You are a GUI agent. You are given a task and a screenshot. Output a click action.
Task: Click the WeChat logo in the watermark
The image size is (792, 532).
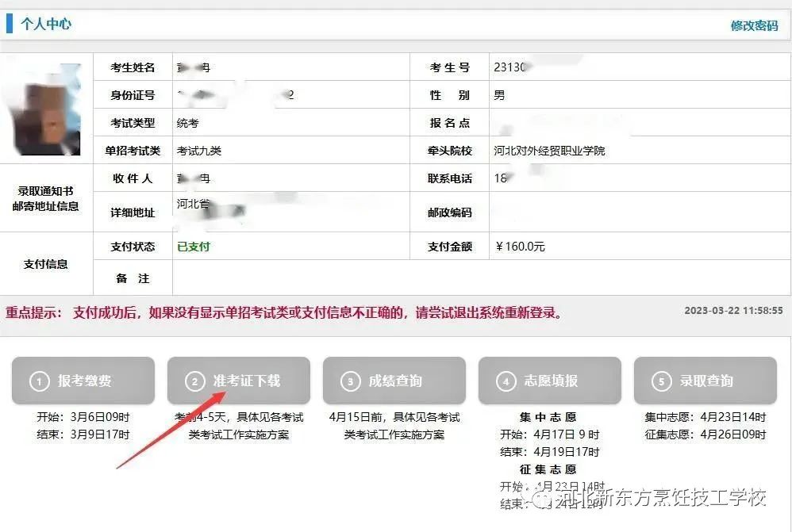(543, 499)
